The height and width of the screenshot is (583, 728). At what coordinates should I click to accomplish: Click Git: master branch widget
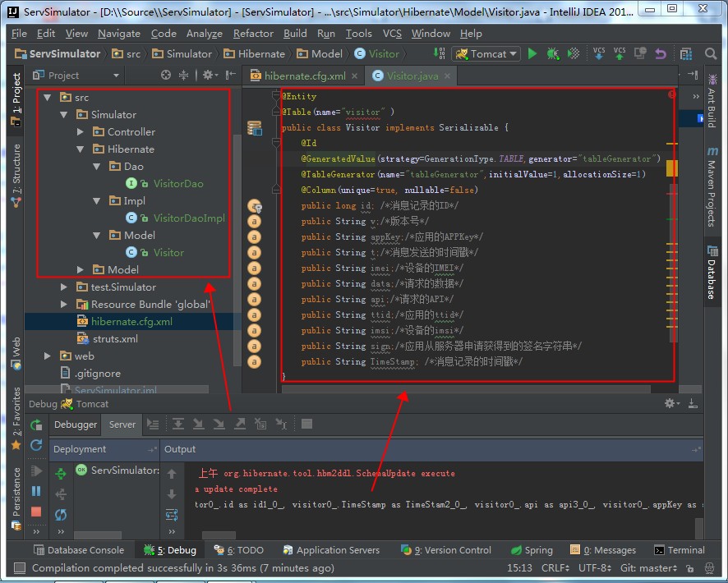coord(648,567)
